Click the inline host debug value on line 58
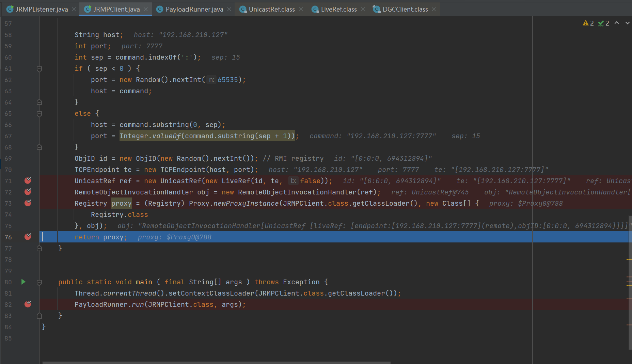The image size is (632, 364). click(180, 35)
